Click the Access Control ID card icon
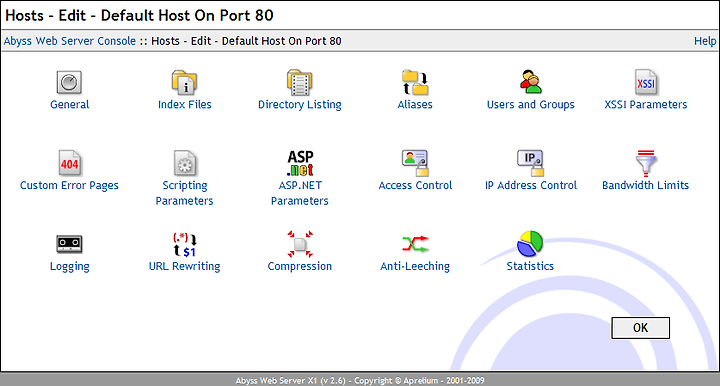This screenshot has width=720, height=386. 415,163
